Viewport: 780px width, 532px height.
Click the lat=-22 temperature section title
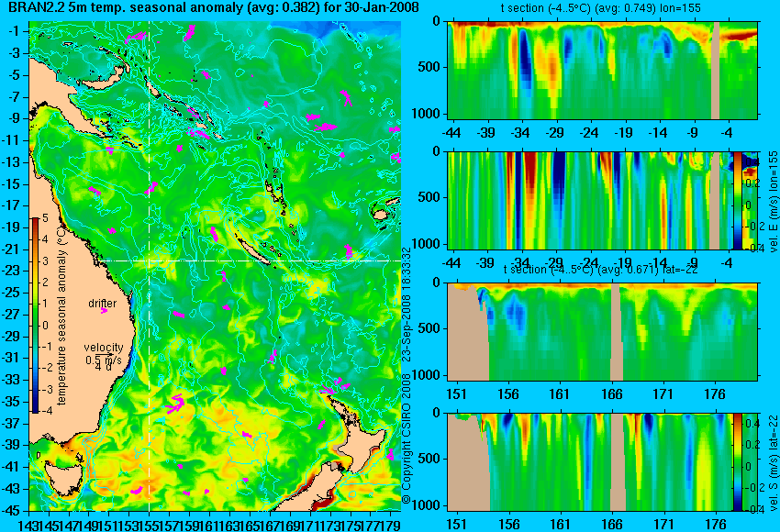click(x=601, y=270)
